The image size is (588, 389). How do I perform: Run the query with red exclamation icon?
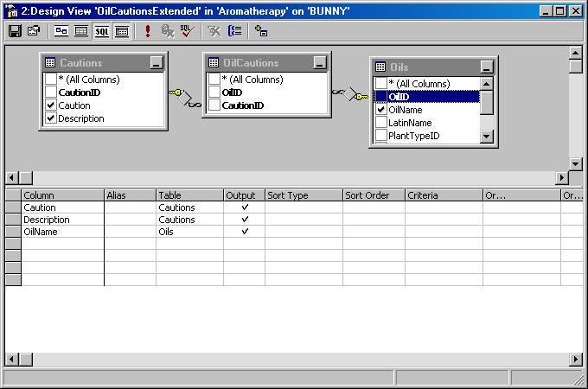[x=148, y=31]
